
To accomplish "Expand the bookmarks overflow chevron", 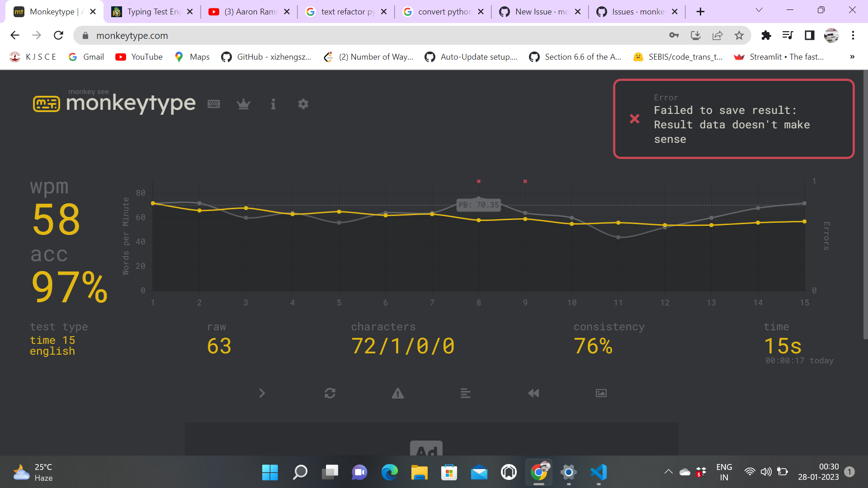I will (x=852, y=57).
